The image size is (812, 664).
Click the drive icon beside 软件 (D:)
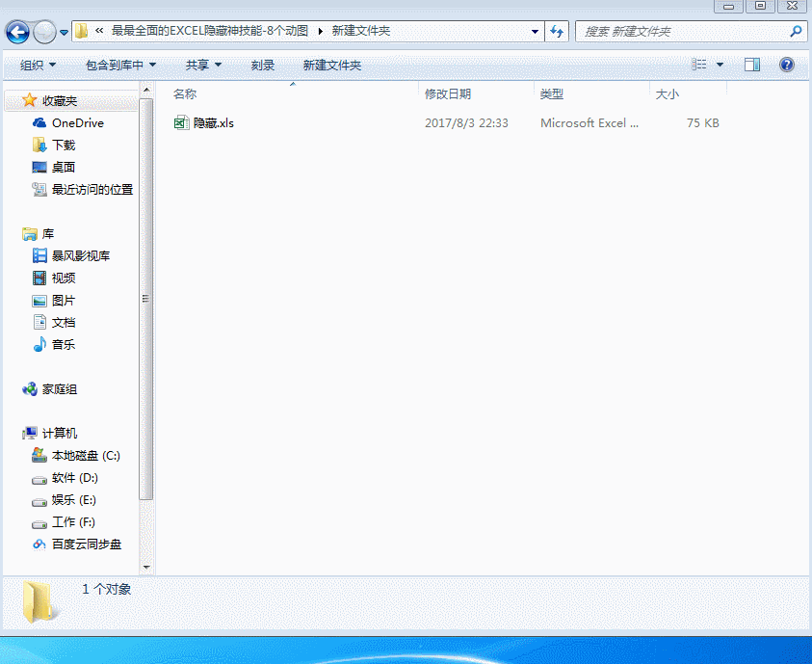39,480
